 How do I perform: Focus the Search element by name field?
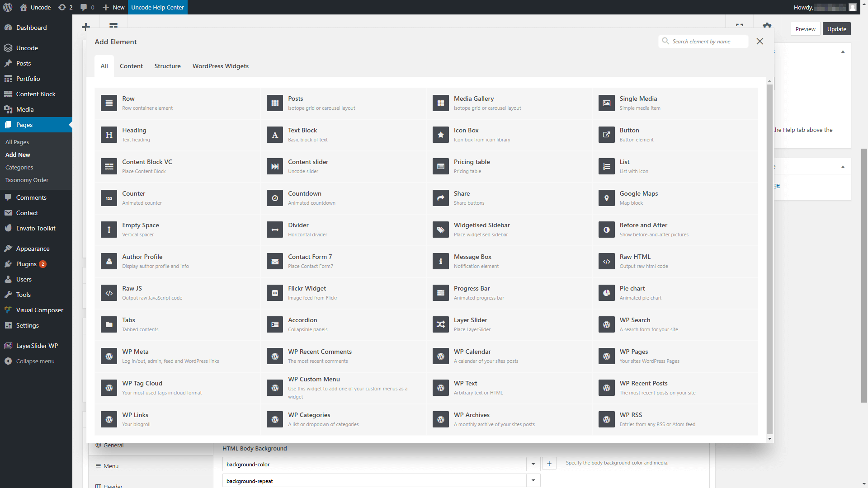703,41
